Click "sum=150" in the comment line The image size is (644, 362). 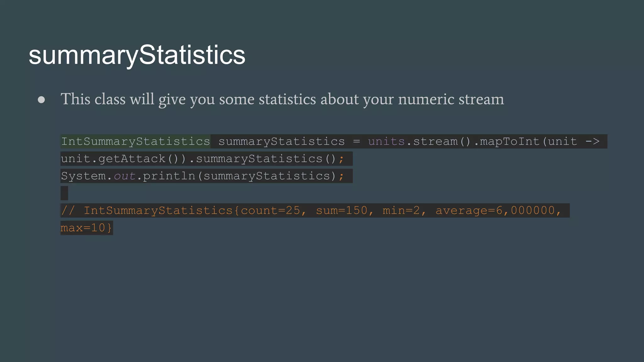click(341, 211)
